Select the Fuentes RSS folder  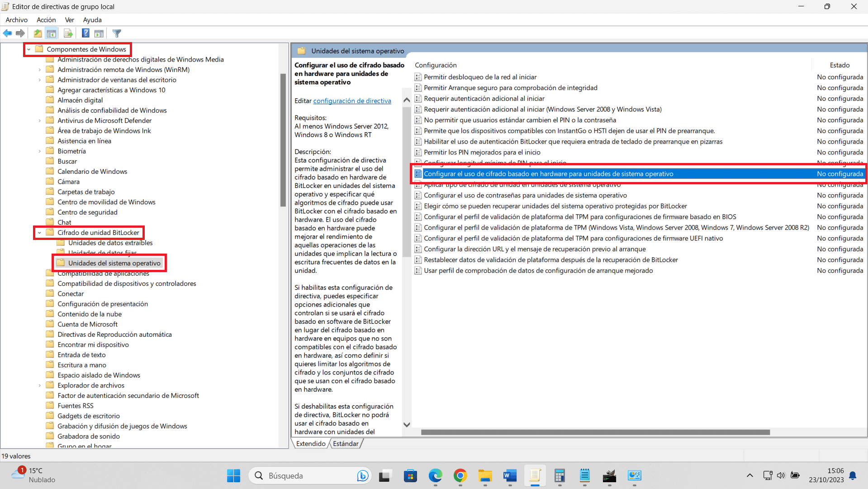pyautogui.click(x=75, y=406)
